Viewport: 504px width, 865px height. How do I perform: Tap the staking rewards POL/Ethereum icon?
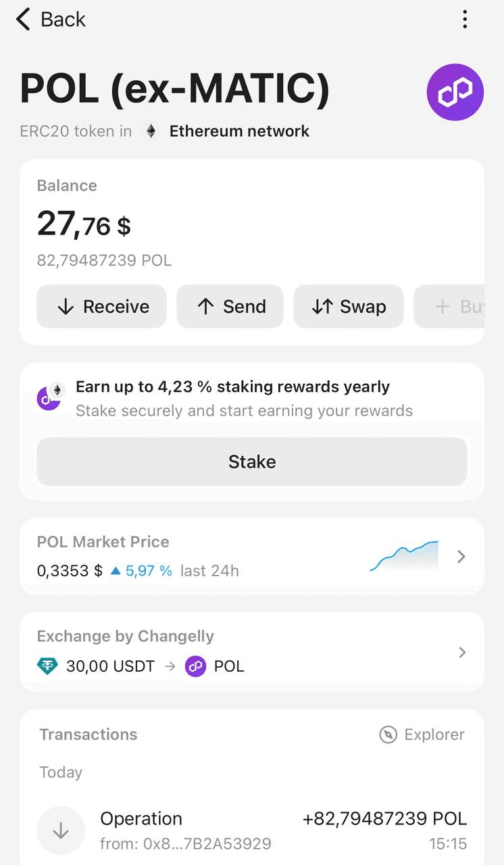click(x=50, y=396)
